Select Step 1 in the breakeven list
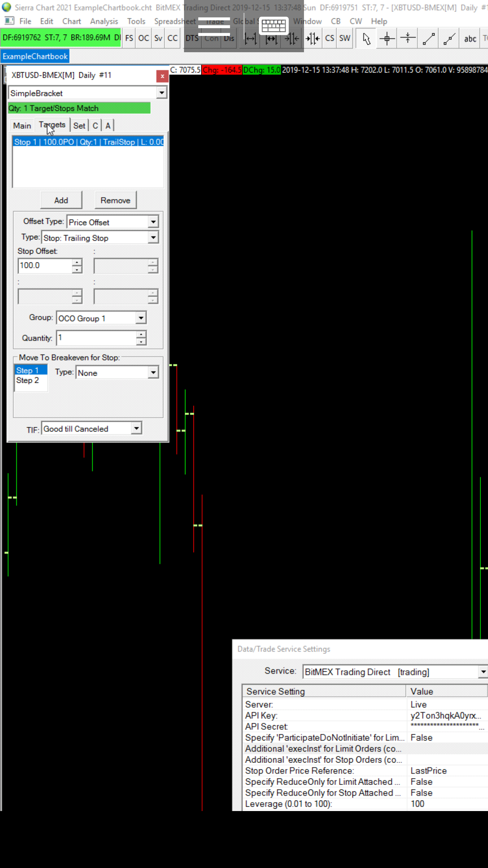 click(x=30, y=370)
